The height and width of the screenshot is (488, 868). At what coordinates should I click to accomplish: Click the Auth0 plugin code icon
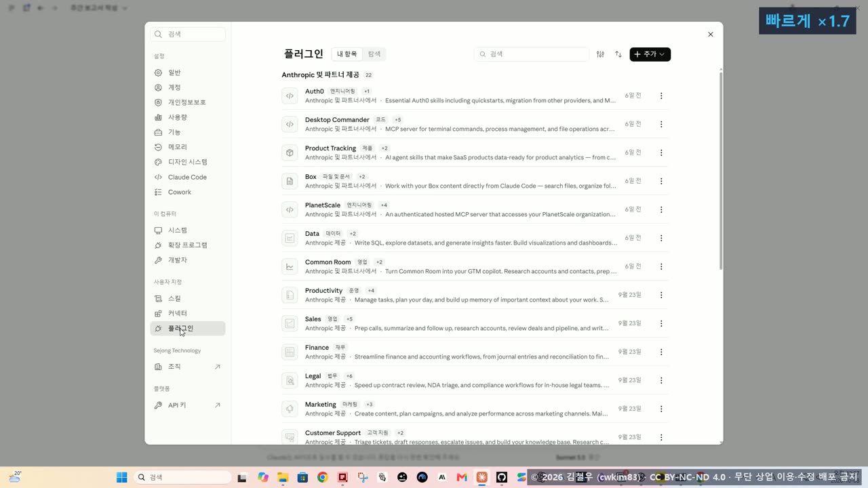290,96
